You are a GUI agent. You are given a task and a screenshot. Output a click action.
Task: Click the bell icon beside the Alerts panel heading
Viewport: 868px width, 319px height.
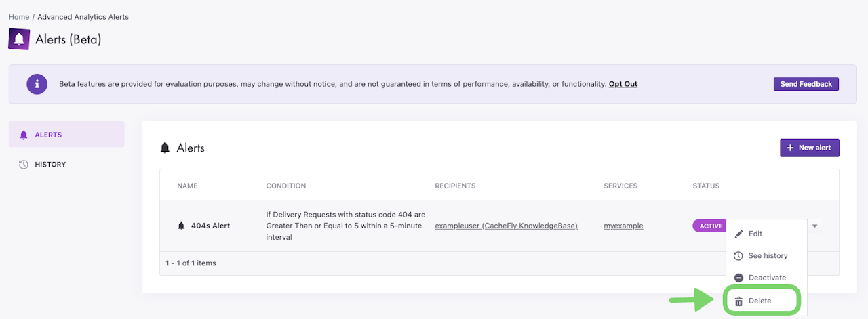click(165, 148)
